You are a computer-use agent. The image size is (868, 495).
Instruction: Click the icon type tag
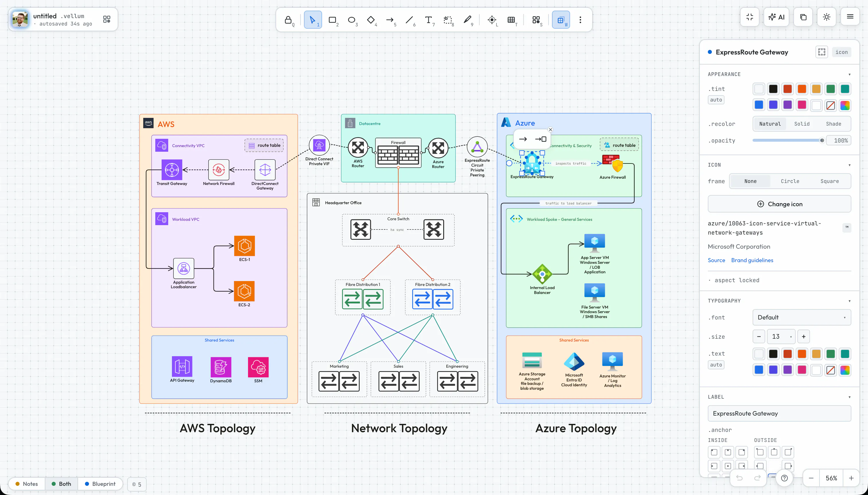(x=841, y=52)
